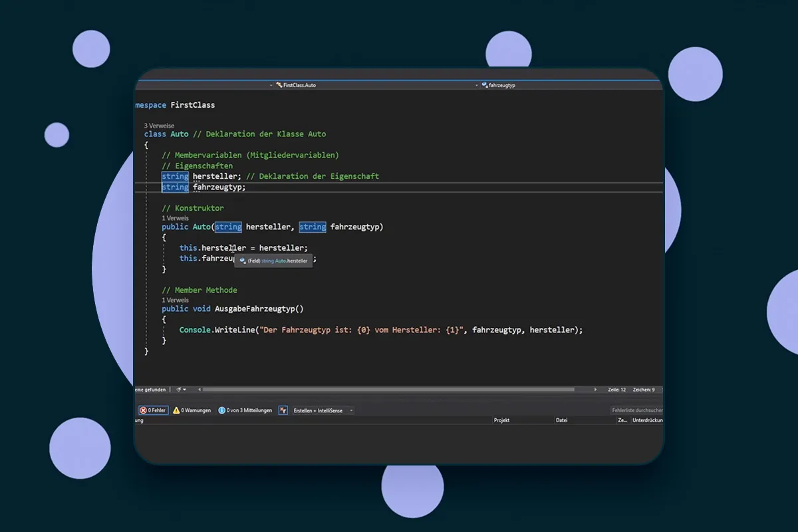
Task: Click the code cleanup broom icon in editor status bar
Action: (179, 390)
